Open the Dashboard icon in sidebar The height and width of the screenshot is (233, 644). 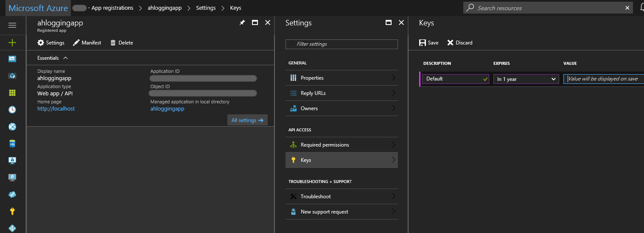point(12,59)
